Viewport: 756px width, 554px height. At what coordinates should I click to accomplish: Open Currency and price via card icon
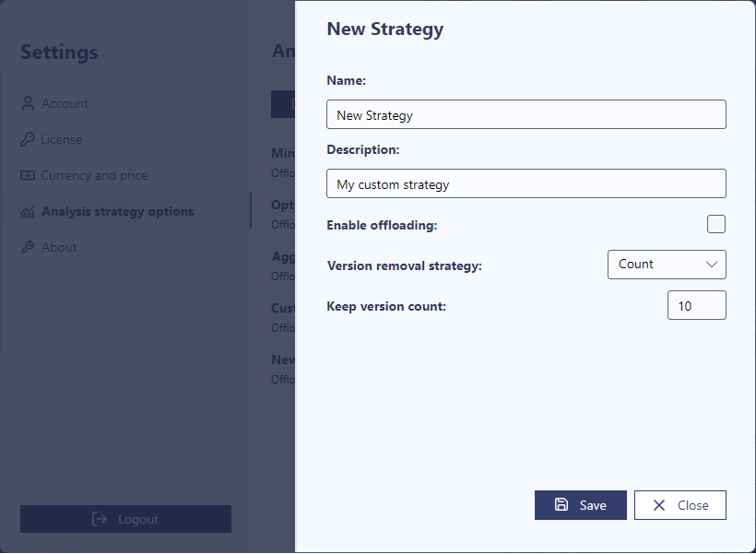pos(28,175)
